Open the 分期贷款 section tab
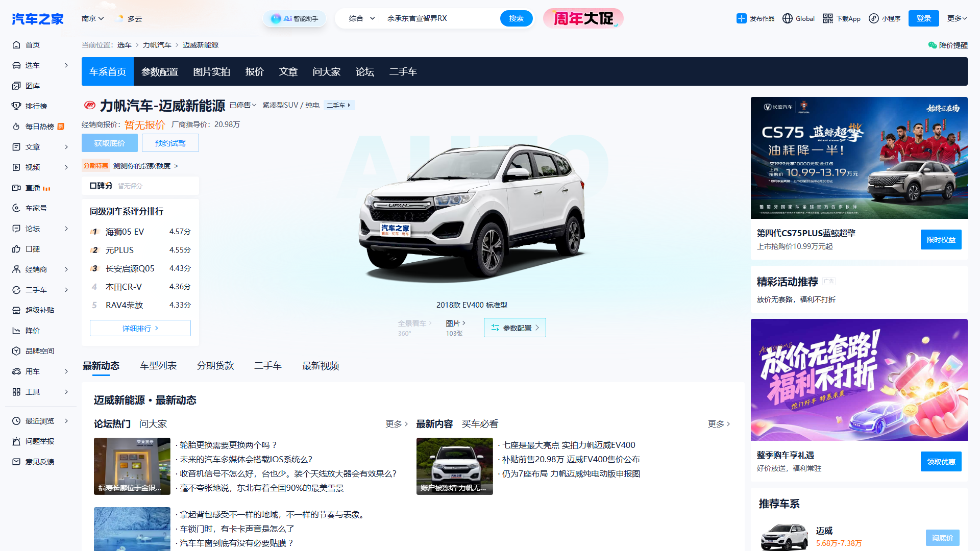This screenshot has width=980, height=551. tap(215, 366)
